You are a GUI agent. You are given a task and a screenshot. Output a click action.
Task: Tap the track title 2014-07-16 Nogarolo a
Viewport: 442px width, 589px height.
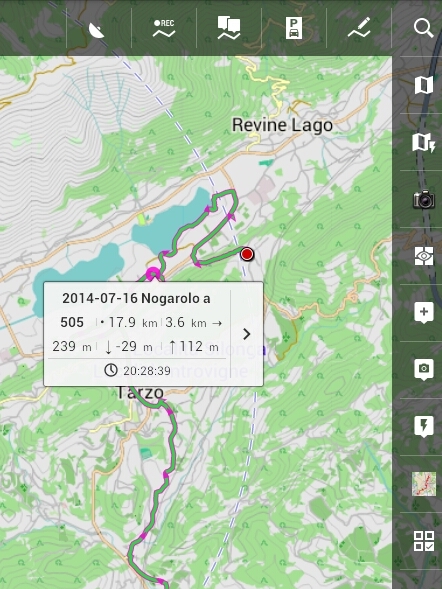pyautogui.click(x=136, y=299)
